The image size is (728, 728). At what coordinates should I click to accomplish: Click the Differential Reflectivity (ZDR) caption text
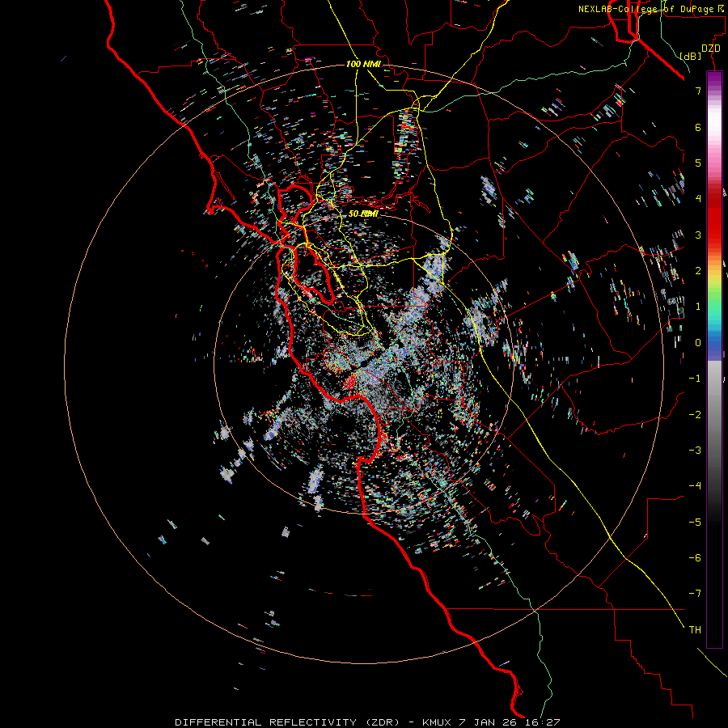tap(368, 722)
